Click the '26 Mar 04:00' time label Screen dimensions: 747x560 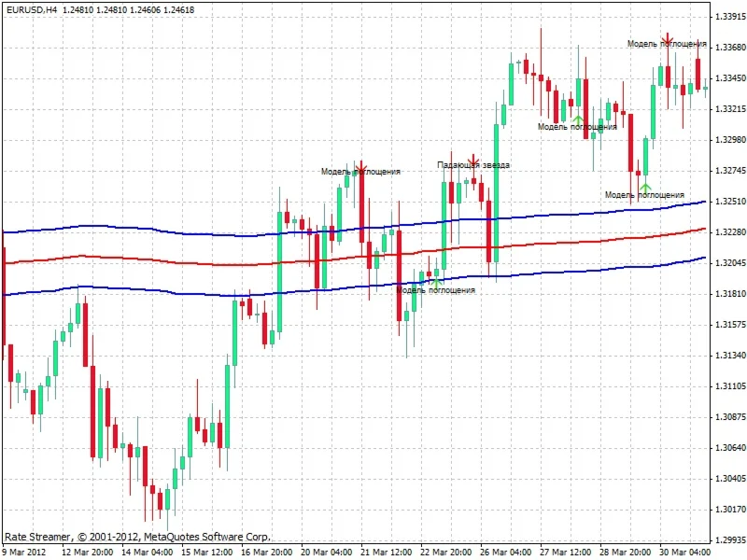pyautogui.click(x=505, y=552)
